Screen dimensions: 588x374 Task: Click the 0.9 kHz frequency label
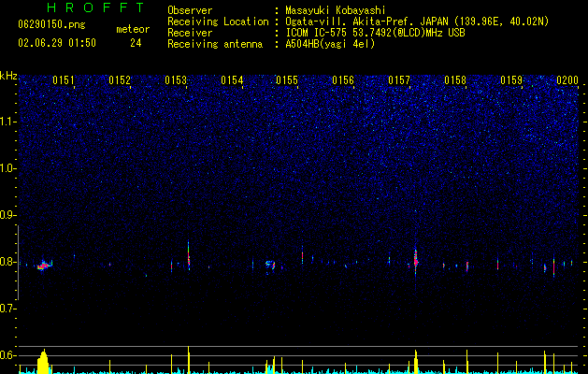pos(7,215)
